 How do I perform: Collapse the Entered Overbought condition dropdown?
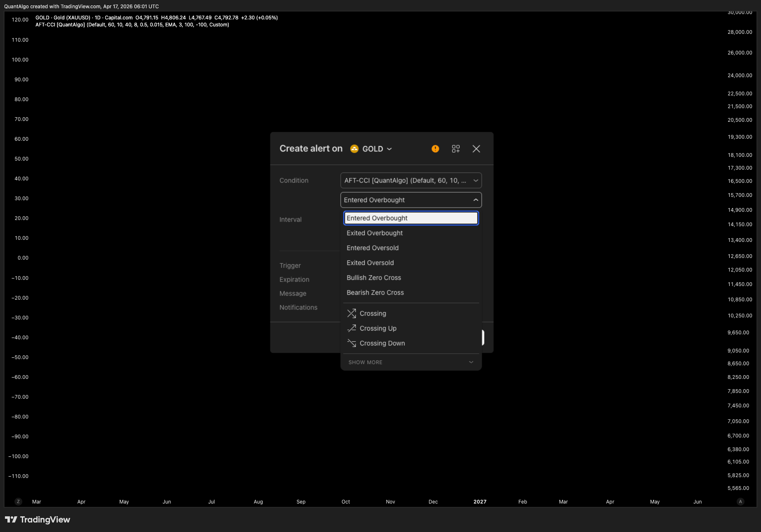pos(411,200)
